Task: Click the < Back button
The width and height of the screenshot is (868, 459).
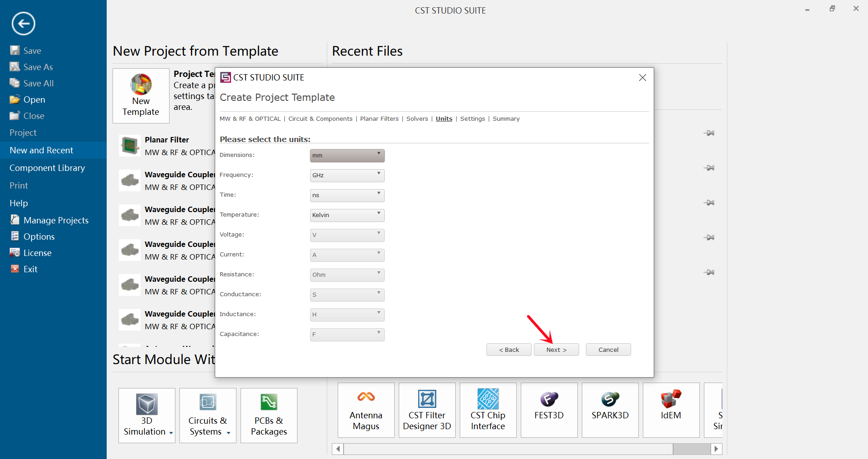Action: pos(509,350)
